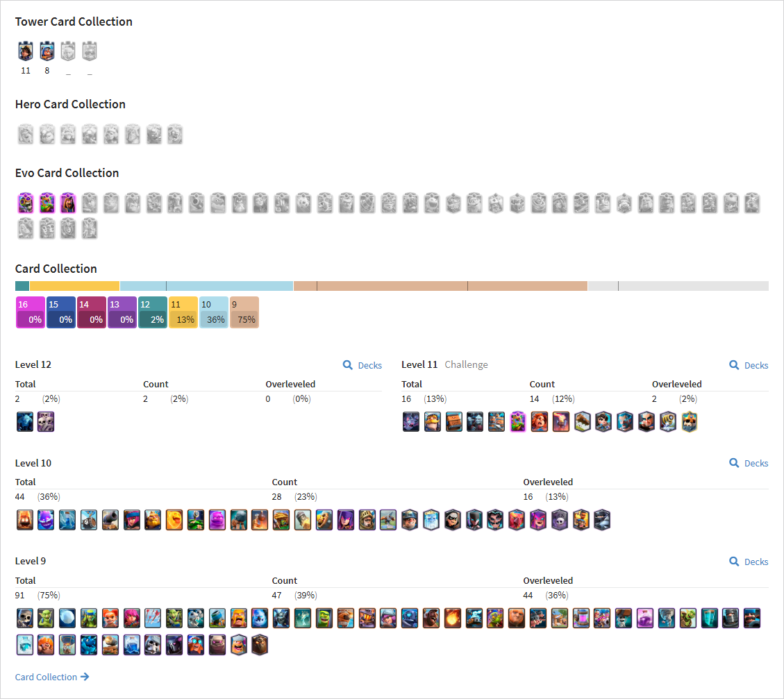Viewport: 784px width, 699px height.
Task: Select the Cannoneer tower card at level 8
Action: click(47, 51)
